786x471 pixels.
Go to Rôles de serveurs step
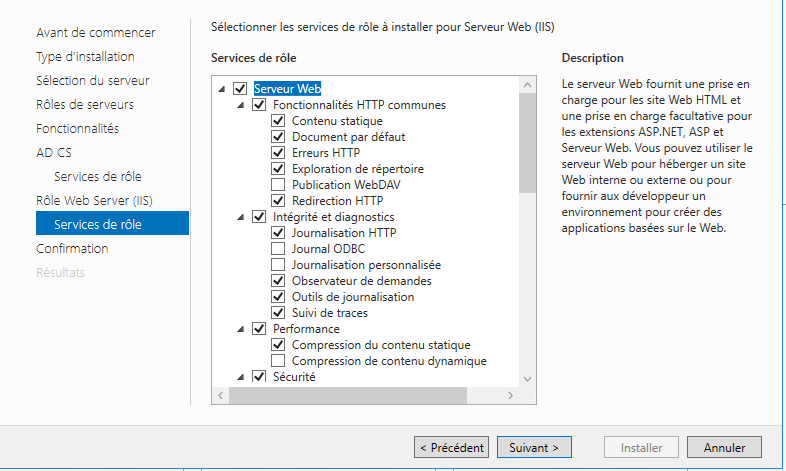point(85,105)
